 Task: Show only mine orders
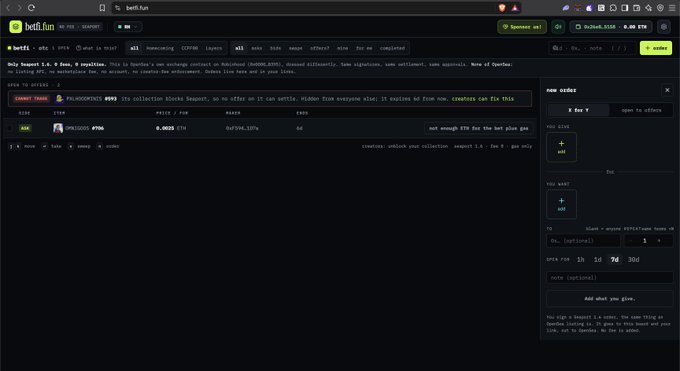pyautogui.click(x=342, y=48)
